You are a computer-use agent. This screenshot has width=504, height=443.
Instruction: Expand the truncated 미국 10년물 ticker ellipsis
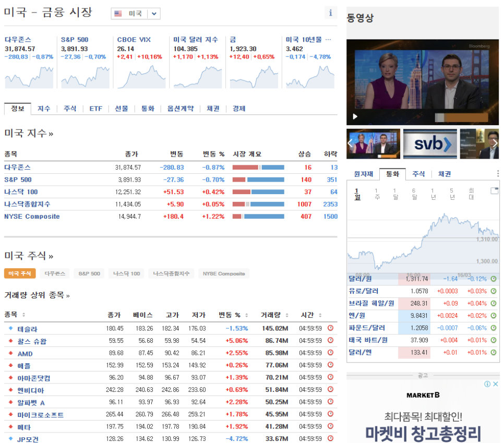(328, 40)
